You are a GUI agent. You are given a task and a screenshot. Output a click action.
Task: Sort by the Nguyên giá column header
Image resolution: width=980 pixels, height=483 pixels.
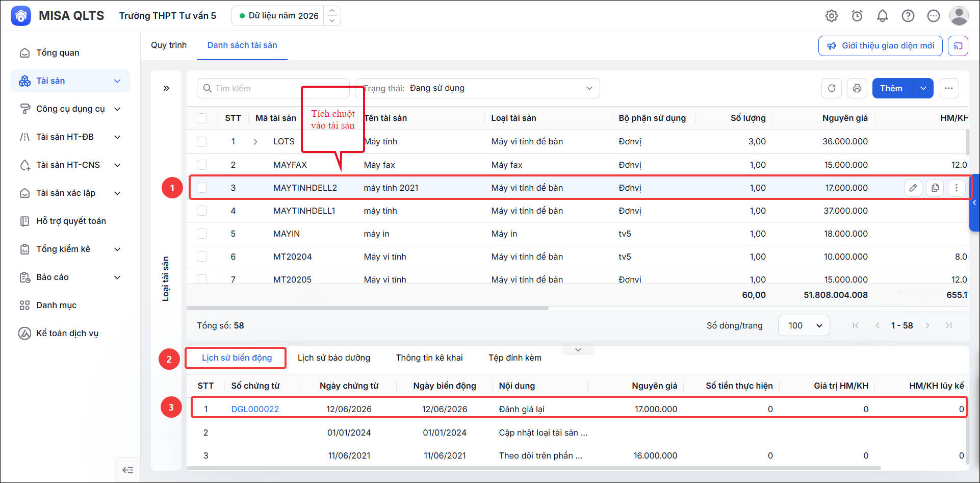click(x=845, y=118)
